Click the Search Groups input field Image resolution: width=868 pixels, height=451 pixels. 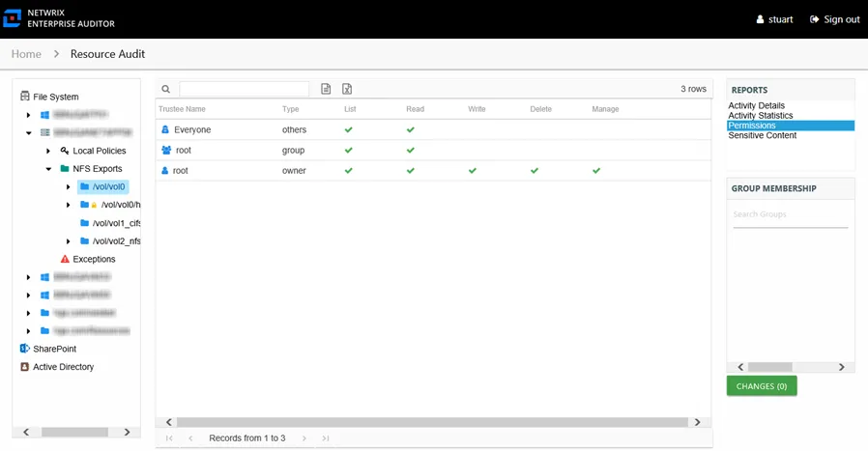tap(791, 214)
